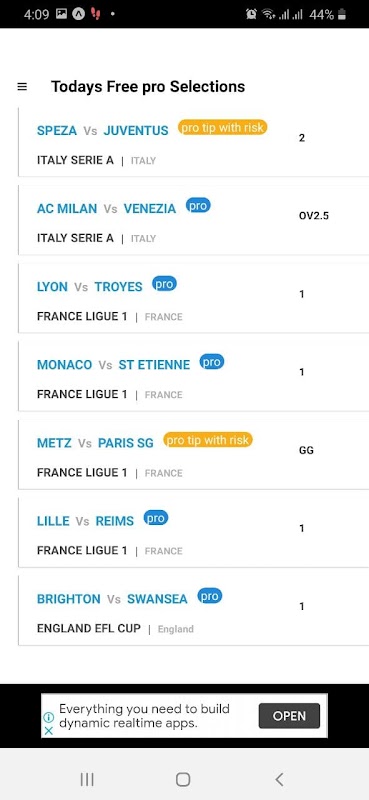
Task: Click the OPEN button in the ad
Action: tap(289, 716)
